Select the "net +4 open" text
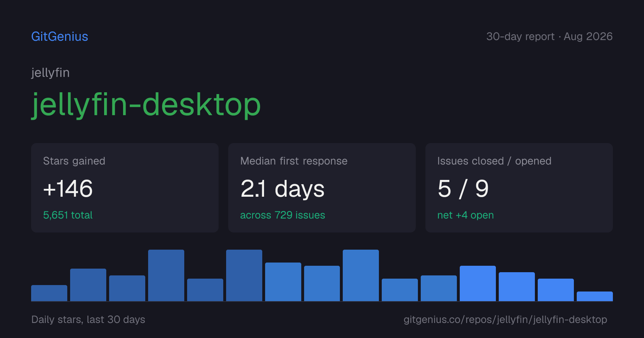This screenshot has height=338, width=644. coord(465,215)
